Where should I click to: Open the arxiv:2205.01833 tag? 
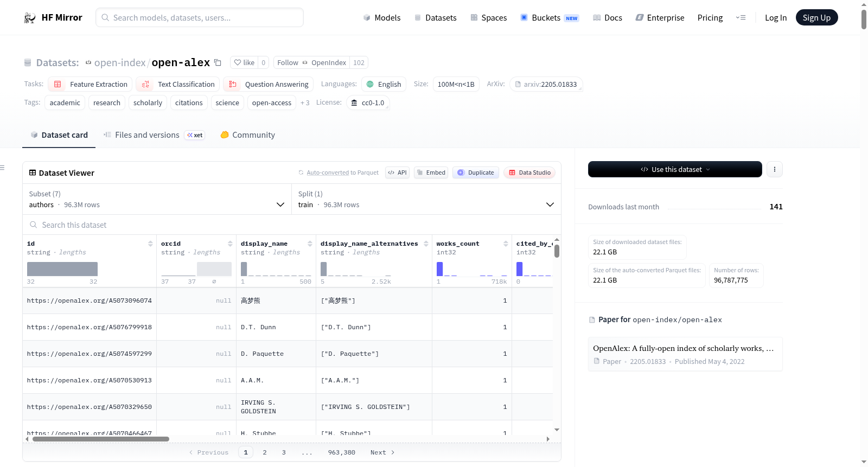pos(546,84)
